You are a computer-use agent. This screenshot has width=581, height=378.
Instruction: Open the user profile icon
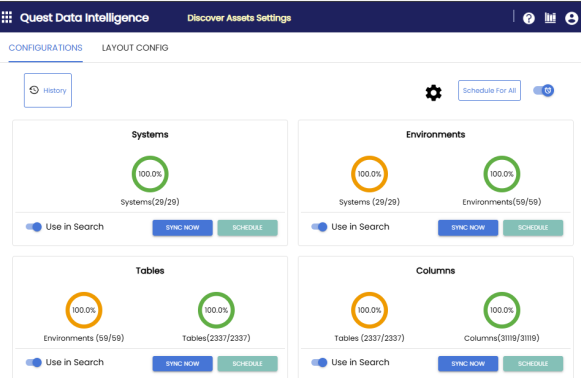(572, 18)
